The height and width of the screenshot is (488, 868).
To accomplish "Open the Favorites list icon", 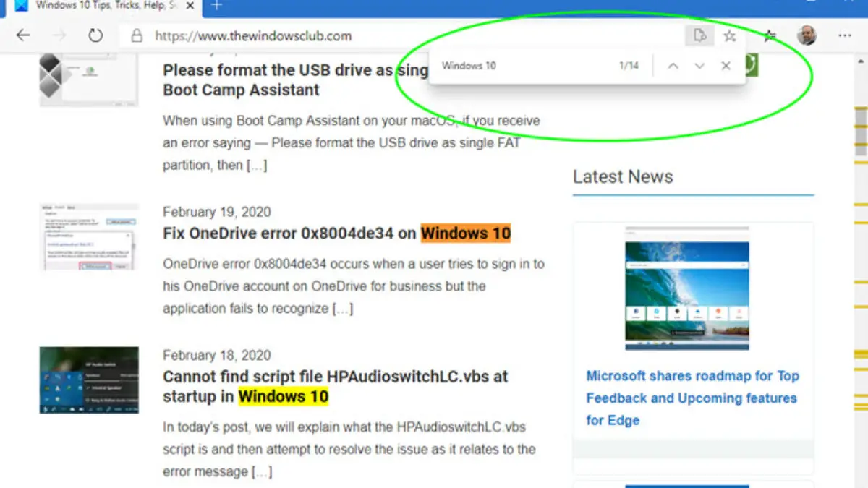I will [x=770, y=35].
